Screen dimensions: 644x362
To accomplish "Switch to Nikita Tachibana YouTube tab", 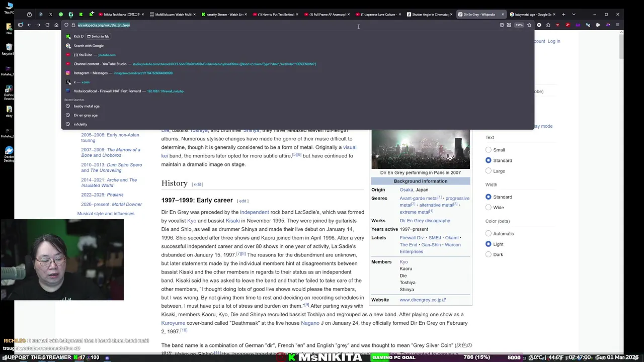I will (x=121, y=15).
